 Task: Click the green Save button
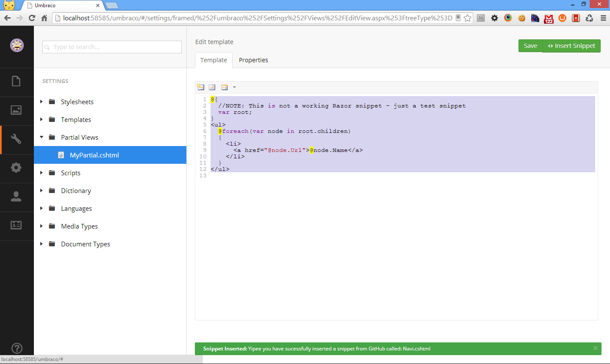tap(530, 46)
